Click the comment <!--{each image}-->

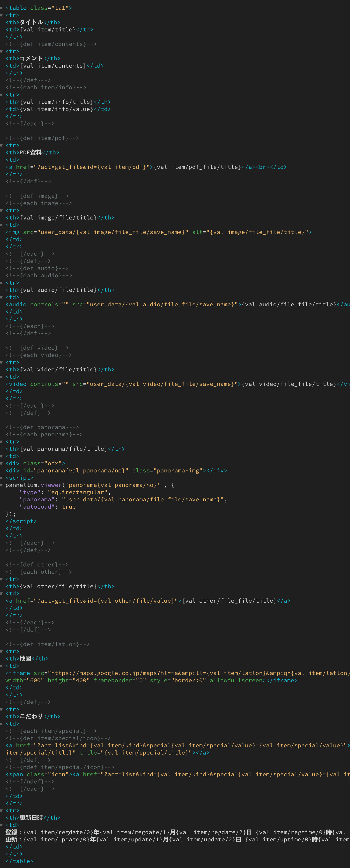(x=39, y=203)
